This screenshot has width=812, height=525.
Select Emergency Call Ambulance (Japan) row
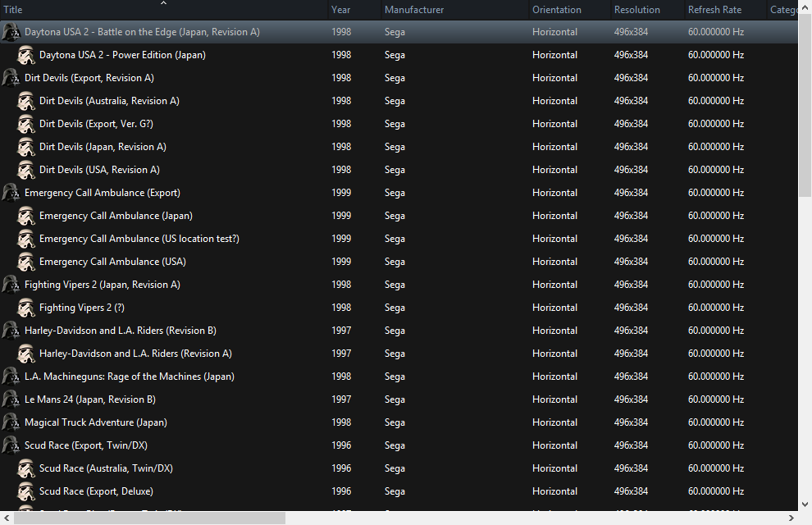399,216
